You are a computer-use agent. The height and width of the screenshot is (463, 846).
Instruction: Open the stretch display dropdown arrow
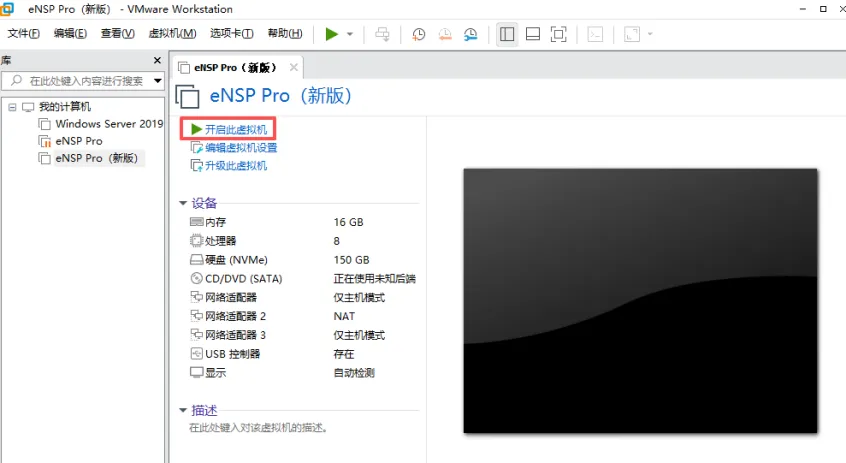(650, 34)
